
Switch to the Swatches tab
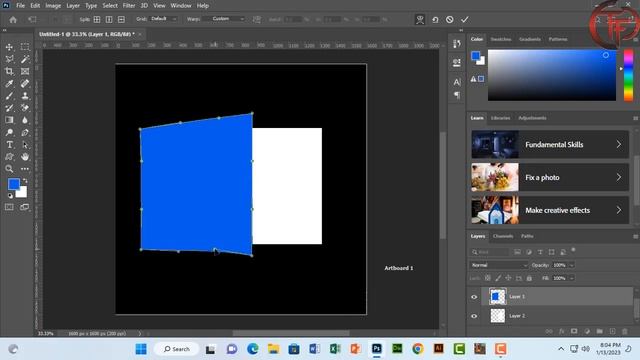point(501,39)
